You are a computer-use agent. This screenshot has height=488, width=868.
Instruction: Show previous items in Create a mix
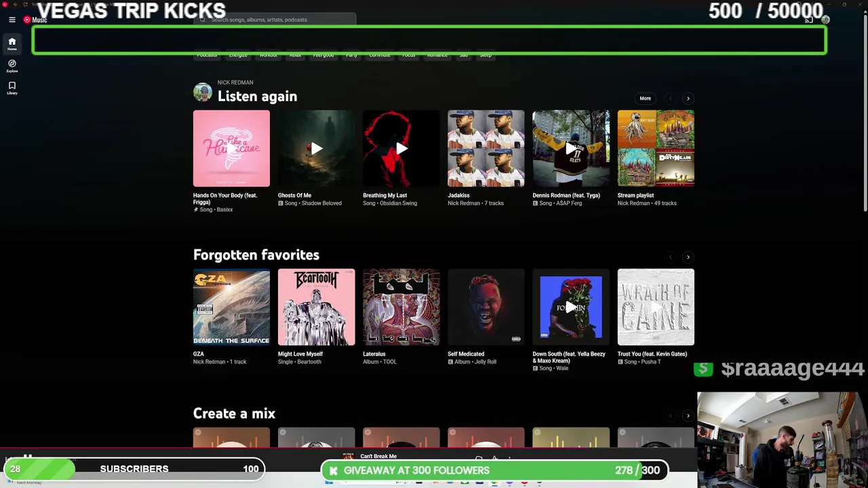671,415
